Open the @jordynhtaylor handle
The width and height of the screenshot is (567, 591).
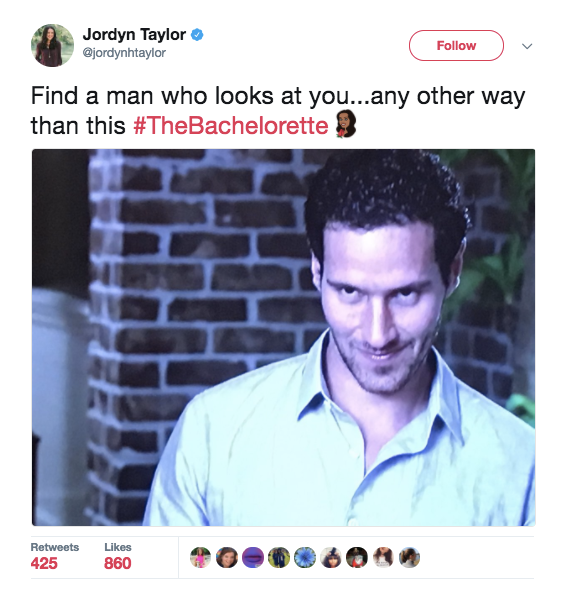tap(124, 53)
